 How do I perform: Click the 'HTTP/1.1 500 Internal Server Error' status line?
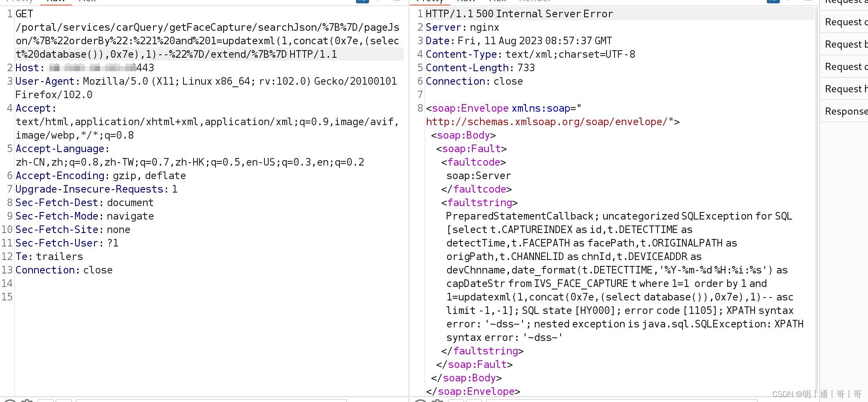[x=519, y=14]
